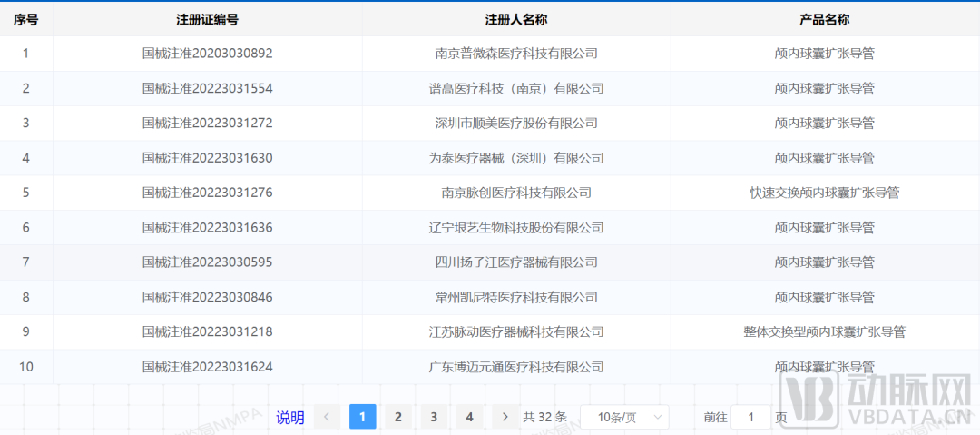Viewport: 980px width, 435px height.
Task: Click product 整体交换型颅内球囊扩张导管
Action: 824,332
